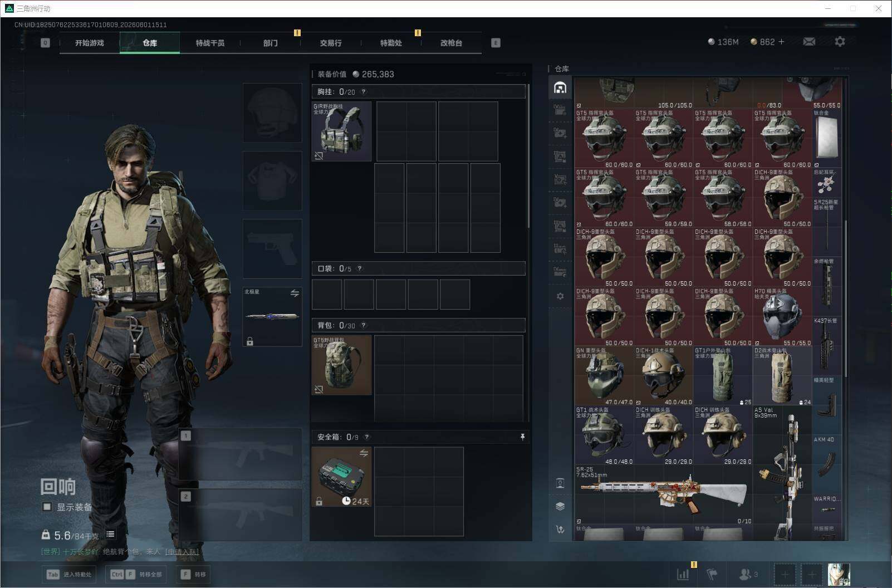Go to the 部门 tab
This screenshot has height=588, width=892.
[x=271, y=43]
